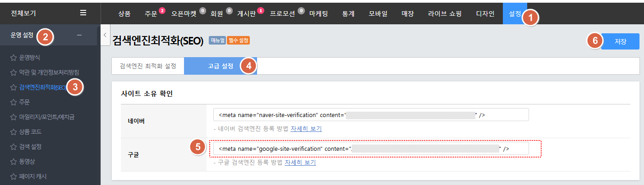Image resolution: width=644 pixels, height=185 pixels.
Task: Select the 회원 top menu
Action: pos(217,14)
